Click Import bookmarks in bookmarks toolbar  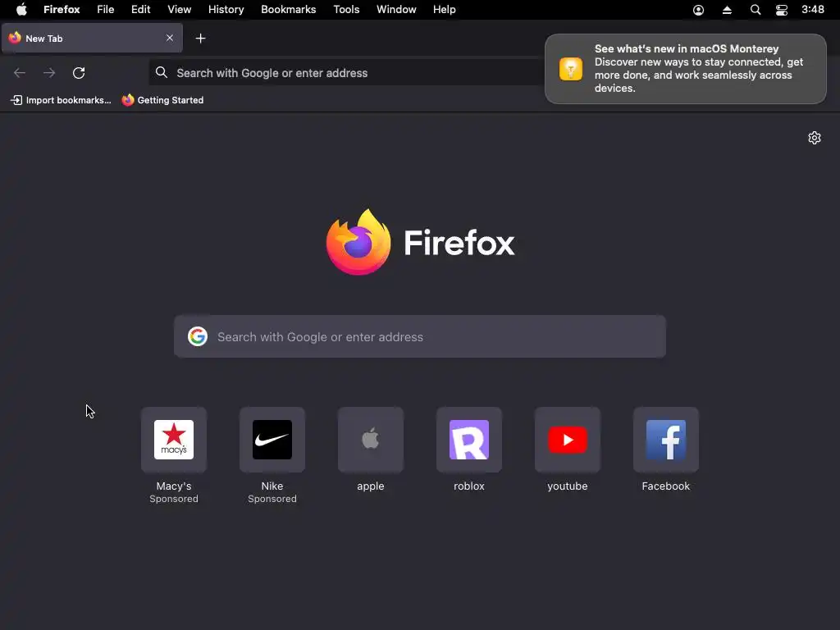pos(61,100)
